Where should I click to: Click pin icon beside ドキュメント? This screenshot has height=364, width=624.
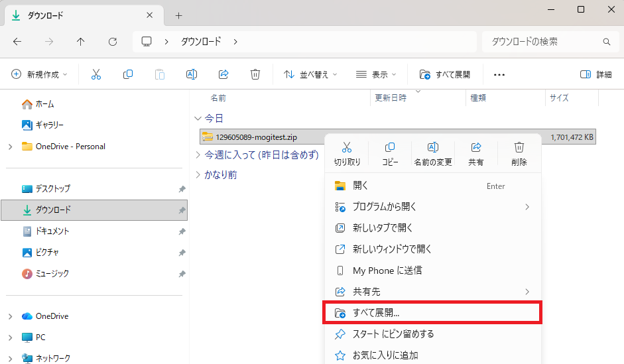tap(182, 231)
